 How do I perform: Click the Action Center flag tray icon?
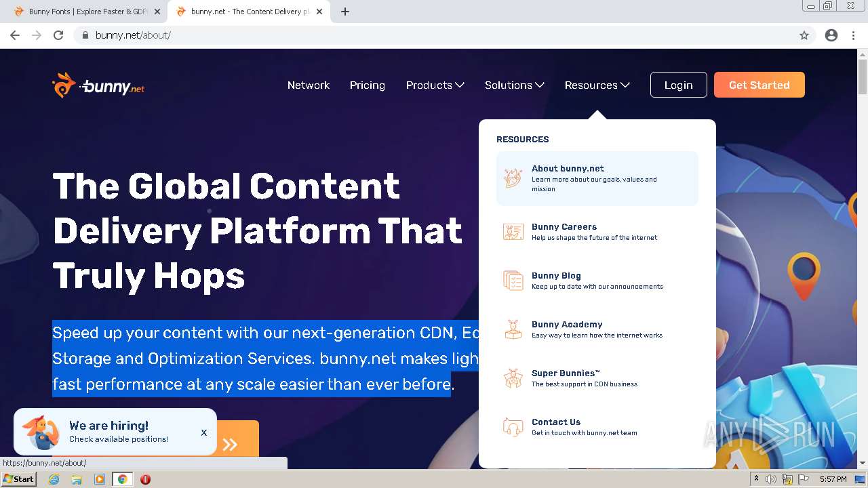click(x=803, y=479)
